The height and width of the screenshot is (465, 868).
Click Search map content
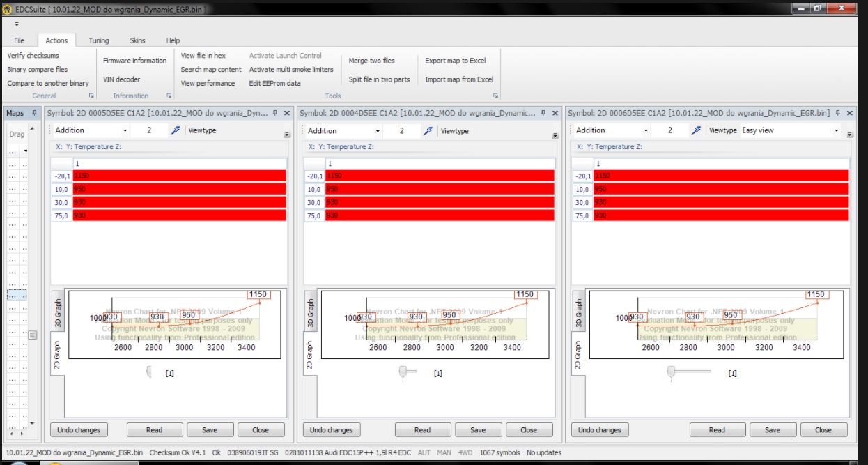pos(211,70)
